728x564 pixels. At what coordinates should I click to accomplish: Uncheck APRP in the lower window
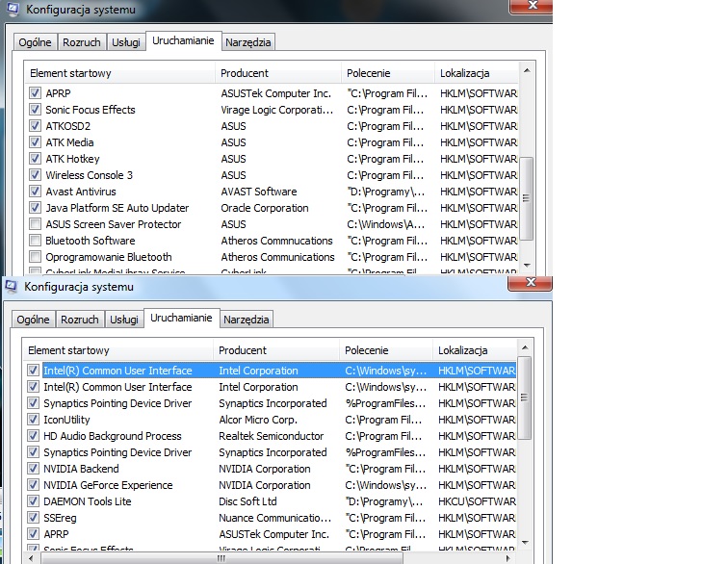coord(33,534)
